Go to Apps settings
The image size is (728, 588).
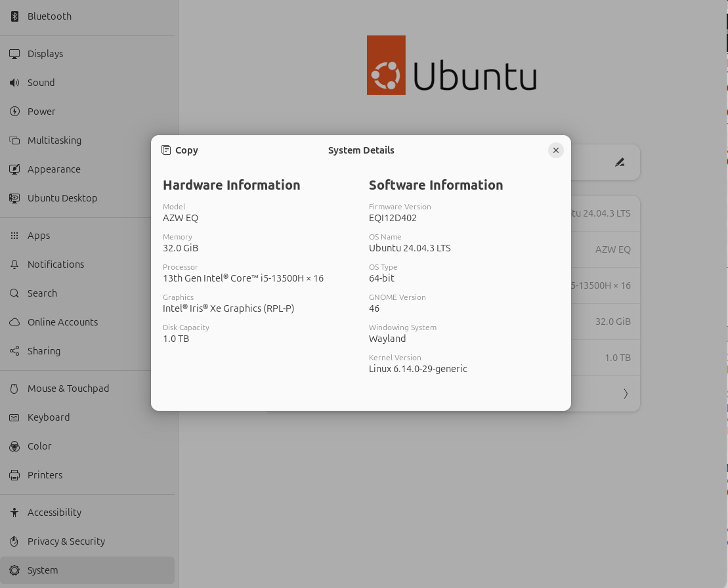[x=39, y=236]
